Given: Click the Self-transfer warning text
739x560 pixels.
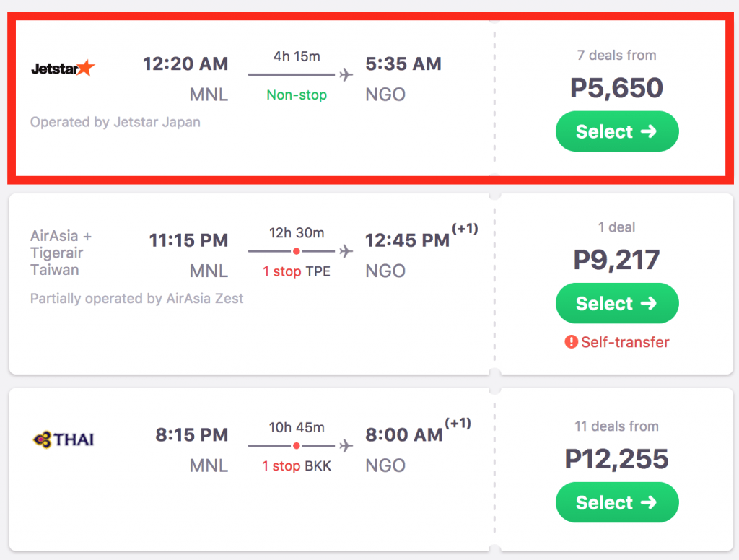Looking at the screenshot, I should [x=625, y=342].
